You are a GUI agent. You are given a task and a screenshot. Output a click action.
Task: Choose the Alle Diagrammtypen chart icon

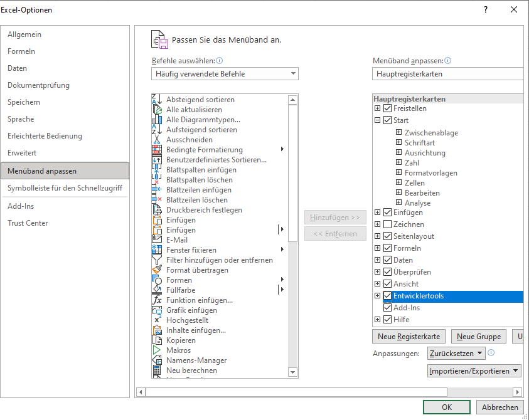tap(157, 120)
